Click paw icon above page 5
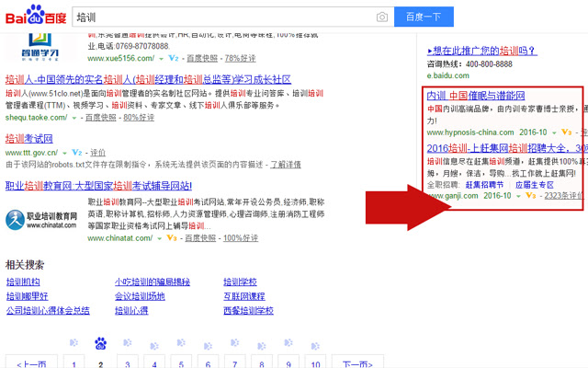This screenshot has height=368, width=588. coord(181,343)
